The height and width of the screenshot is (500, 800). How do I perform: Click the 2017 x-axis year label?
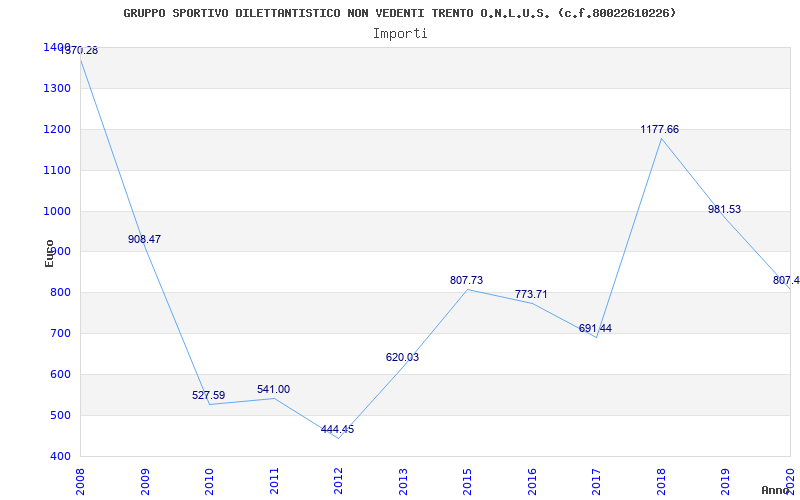point(596,482)
